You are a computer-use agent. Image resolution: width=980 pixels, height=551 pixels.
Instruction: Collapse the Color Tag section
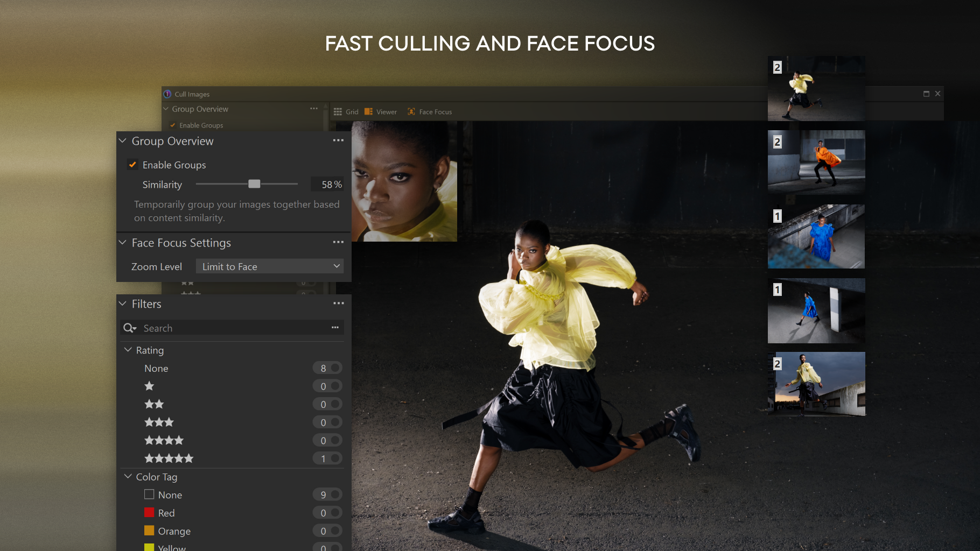pyautogui.click(x=128, y=477)
